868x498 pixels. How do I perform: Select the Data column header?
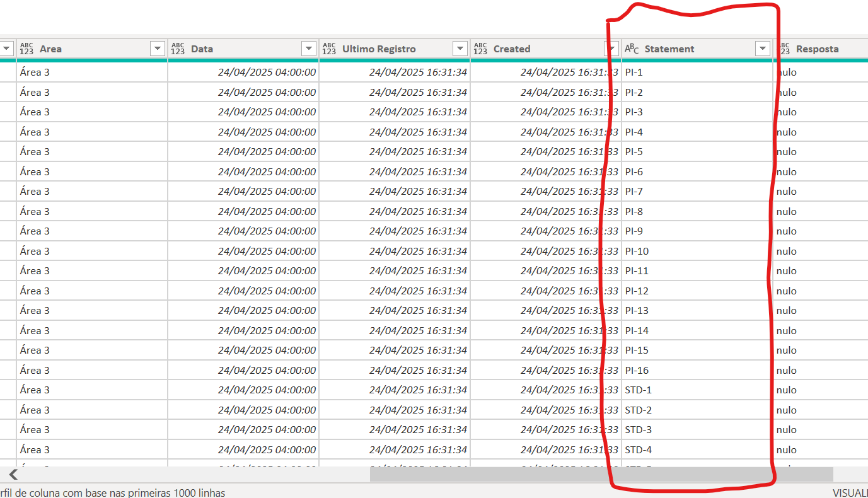click(243, 49)
